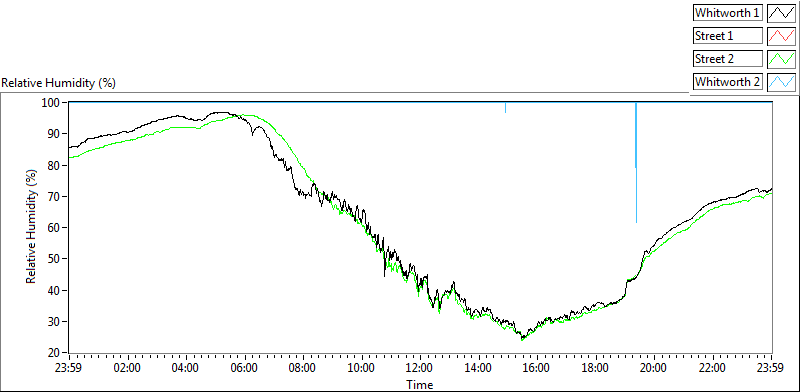Select the Whitworth 2 legend label
The height and width of the screenshot is (392, 800).
[x=728, y=82]
